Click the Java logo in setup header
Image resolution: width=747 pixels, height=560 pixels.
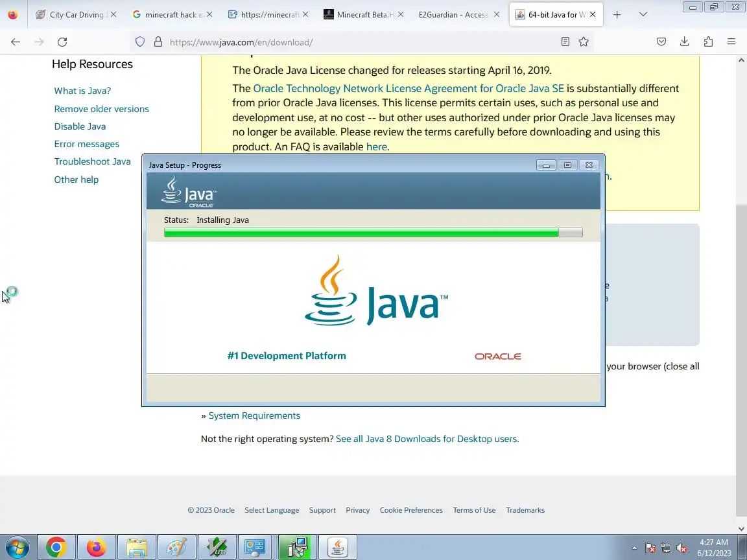coord(189,191)
